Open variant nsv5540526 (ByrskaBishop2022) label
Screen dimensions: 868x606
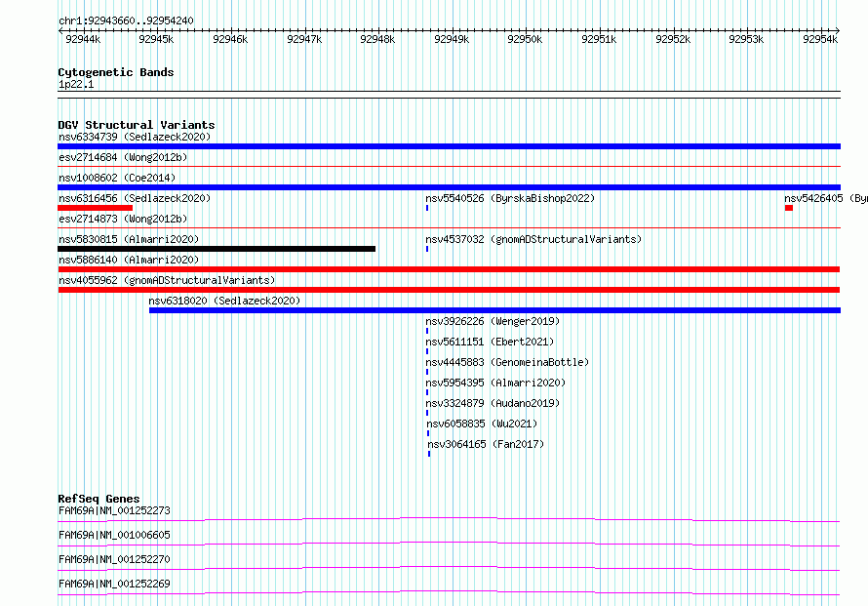tap(510, 198)
